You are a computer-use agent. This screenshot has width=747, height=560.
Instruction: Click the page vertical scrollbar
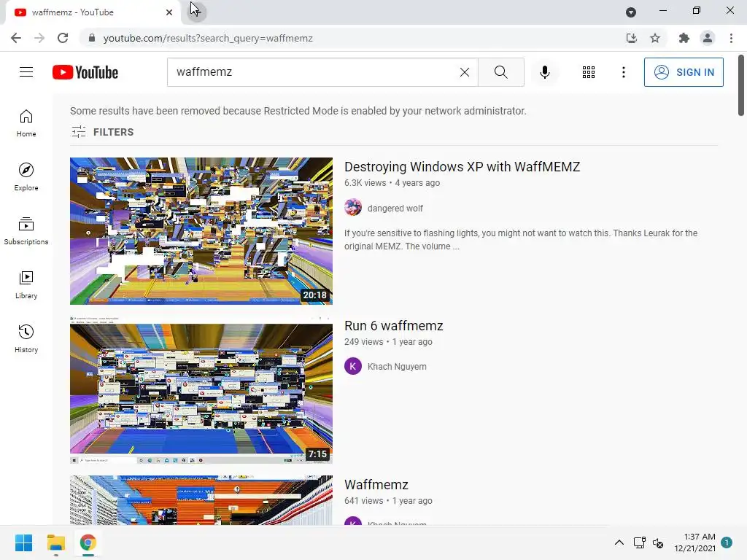click(741, 86)
